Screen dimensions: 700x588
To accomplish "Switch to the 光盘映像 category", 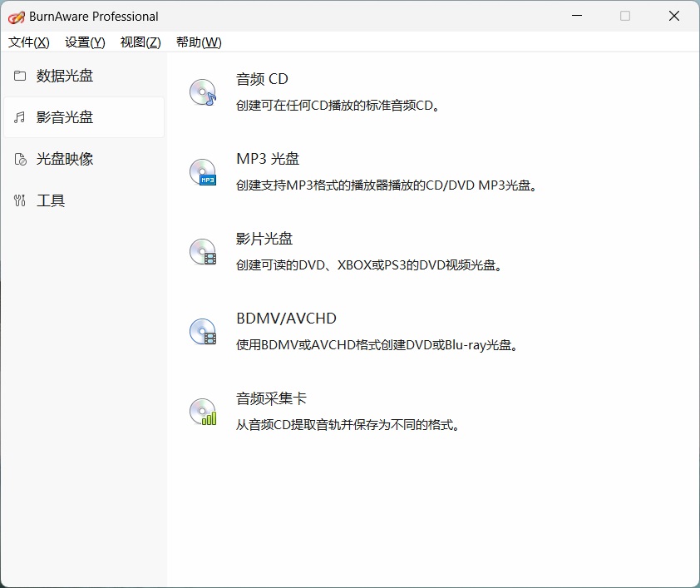I will coord(84,159).
